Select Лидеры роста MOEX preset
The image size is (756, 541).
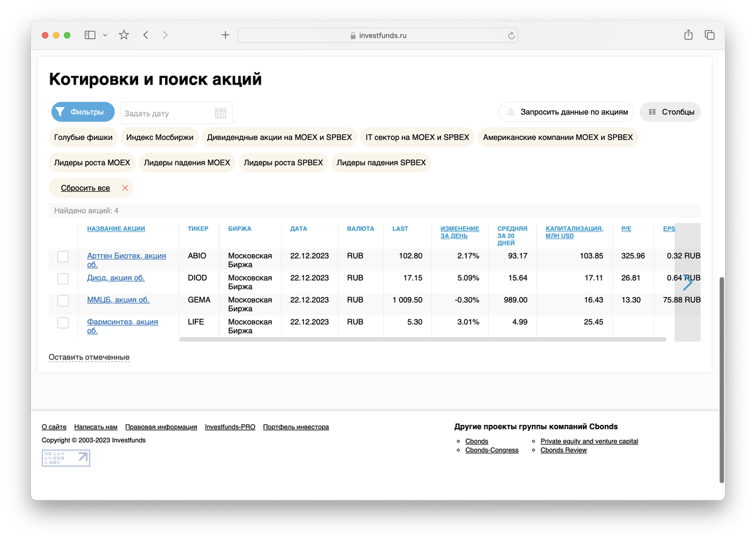tap(92, 163)
